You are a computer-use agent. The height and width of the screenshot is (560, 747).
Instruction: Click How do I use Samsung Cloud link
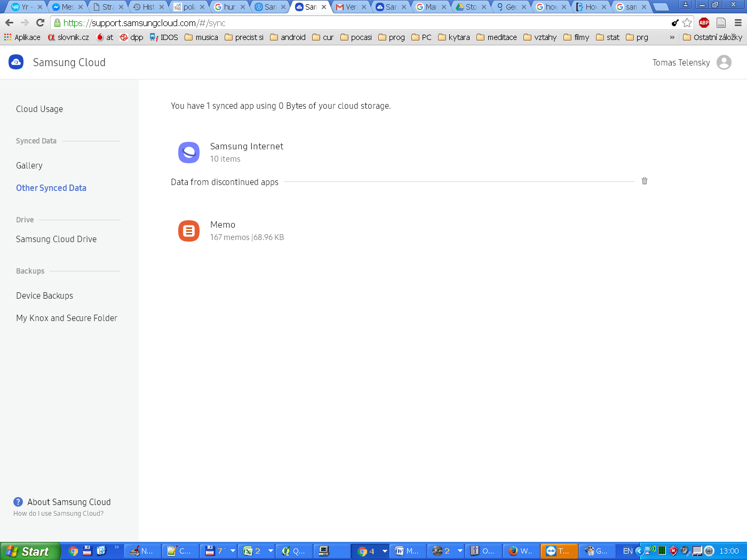(x=59, y=514)
